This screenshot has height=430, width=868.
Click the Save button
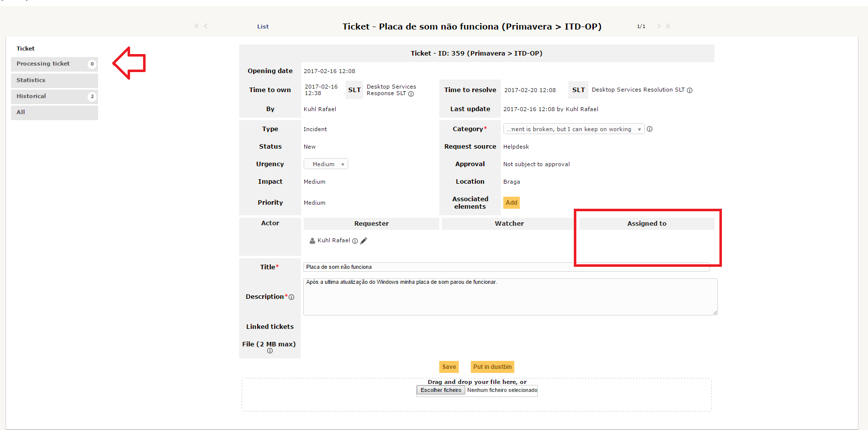(x=449, y=367)
